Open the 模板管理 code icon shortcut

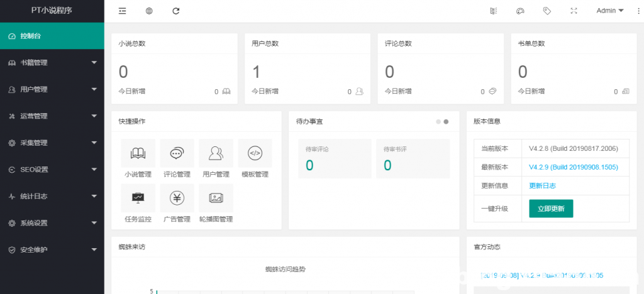(255, 153)
